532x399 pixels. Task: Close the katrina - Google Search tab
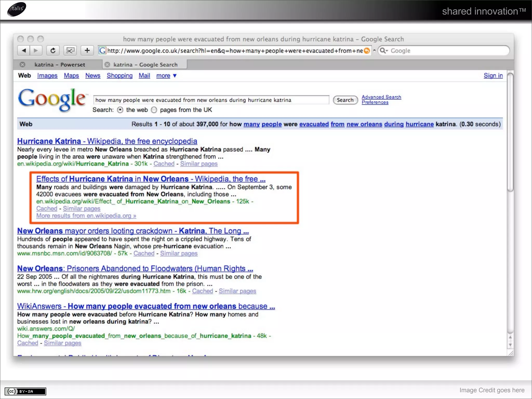(x=107, y=65)
